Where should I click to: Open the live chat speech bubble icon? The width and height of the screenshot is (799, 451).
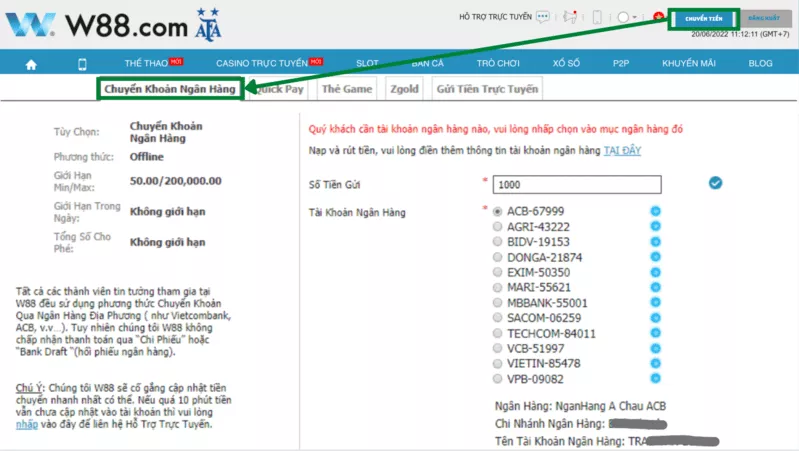(543, 17)
